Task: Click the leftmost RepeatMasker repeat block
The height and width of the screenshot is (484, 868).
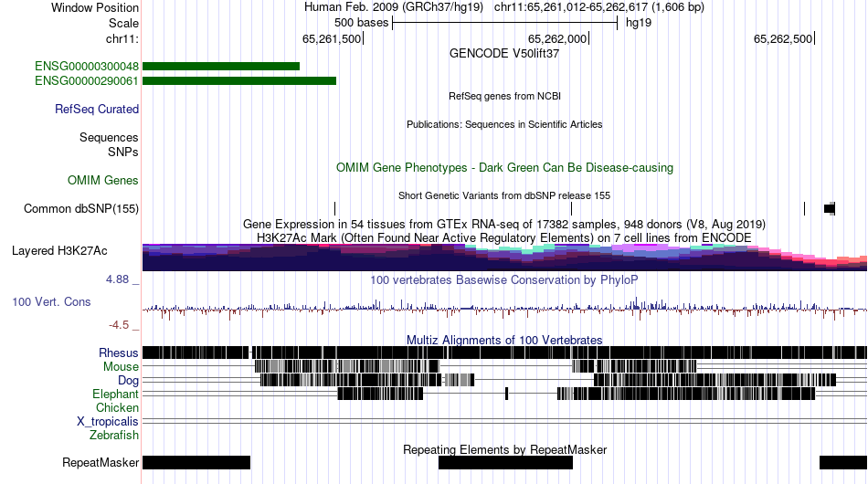Action: (x=196, y=462)
